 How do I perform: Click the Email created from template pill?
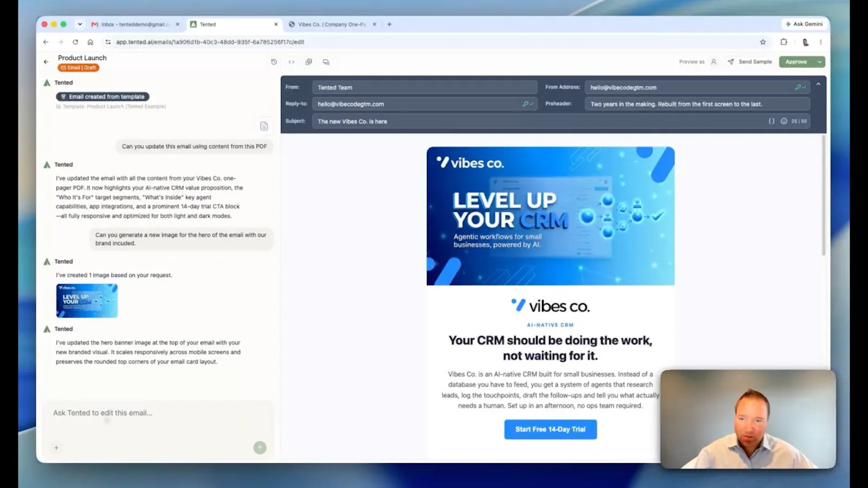coord(103,97)
